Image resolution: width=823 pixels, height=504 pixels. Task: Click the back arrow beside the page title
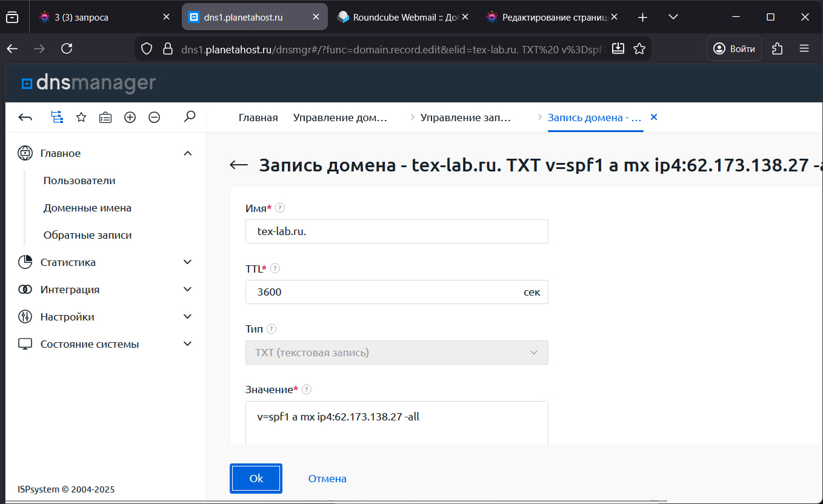(239, 165)
